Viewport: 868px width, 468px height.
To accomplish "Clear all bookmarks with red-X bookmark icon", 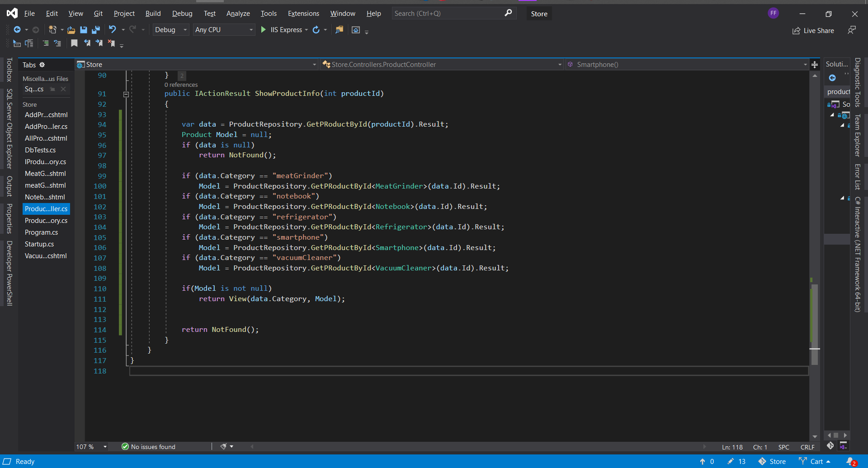I will [x=111, y=43].
